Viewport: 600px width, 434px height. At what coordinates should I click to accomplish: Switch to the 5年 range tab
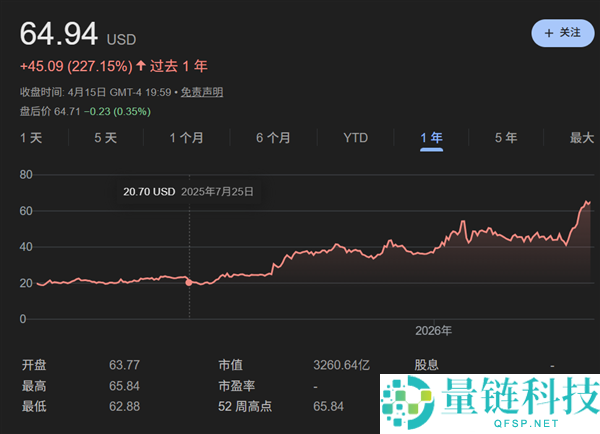506,137
